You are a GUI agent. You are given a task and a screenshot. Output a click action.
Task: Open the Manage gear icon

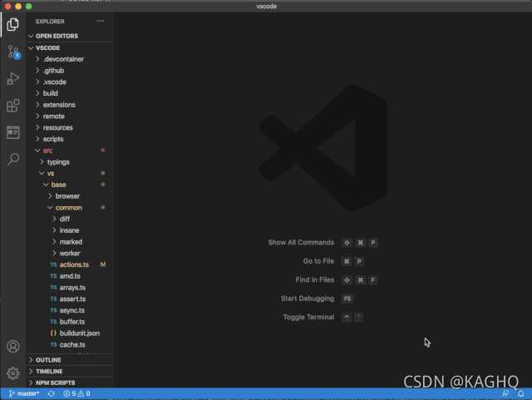coord(13,373)
